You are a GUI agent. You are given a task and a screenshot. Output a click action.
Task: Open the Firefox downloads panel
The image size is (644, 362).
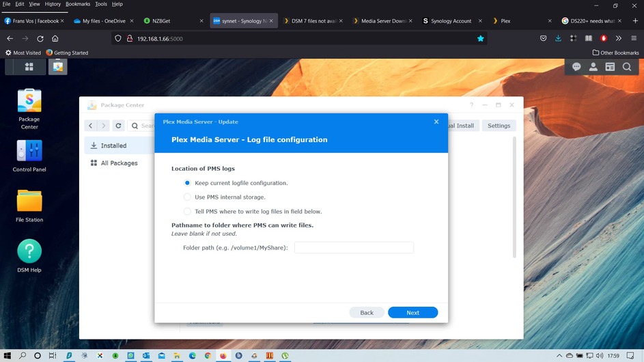tap(558, 38)
